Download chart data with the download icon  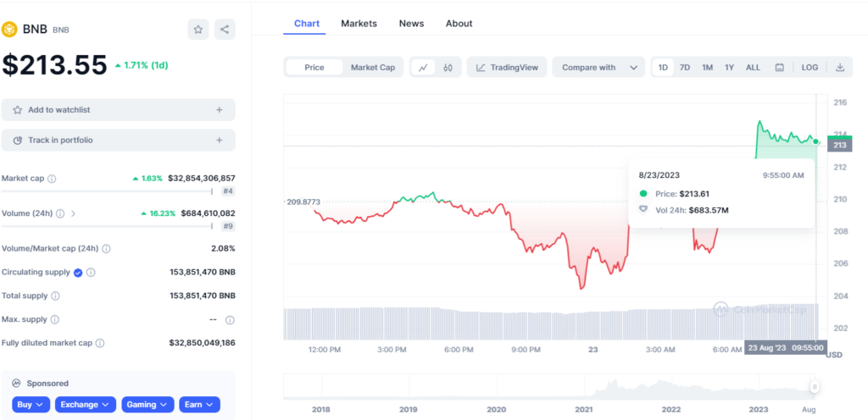click(840, 68)
